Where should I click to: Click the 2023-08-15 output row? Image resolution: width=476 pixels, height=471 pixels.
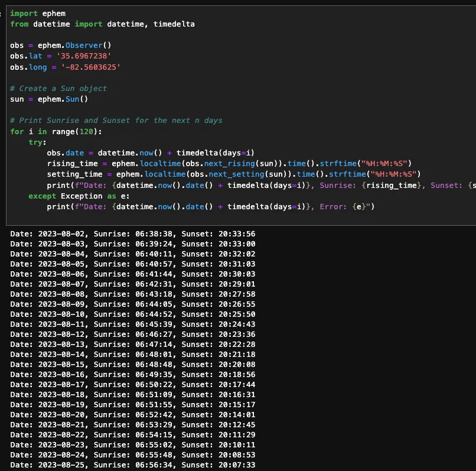click(132, 364)
